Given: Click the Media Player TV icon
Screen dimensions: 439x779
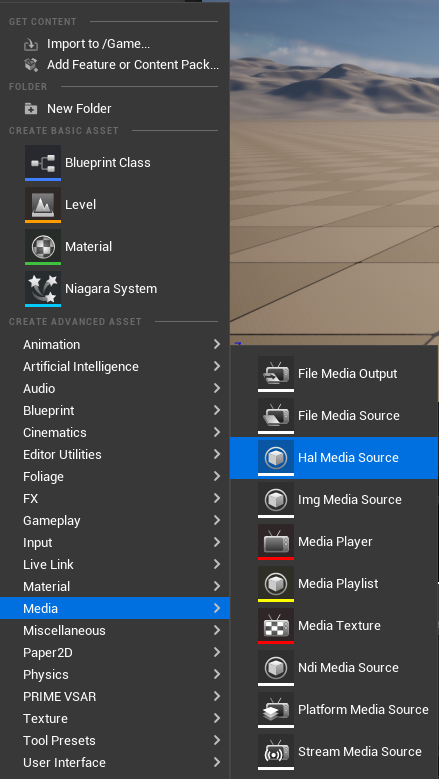Looking at the screenshot, I should [x=276, y=542].
